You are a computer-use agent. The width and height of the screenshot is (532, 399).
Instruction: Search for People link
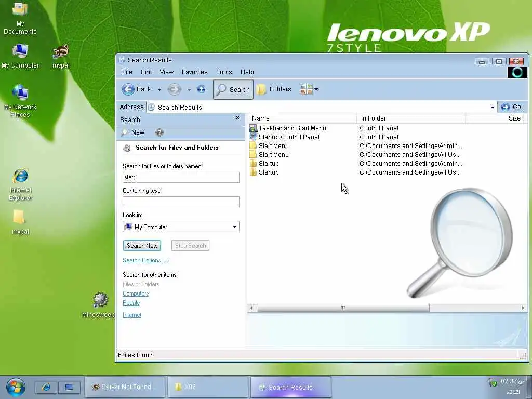(131, 303)
